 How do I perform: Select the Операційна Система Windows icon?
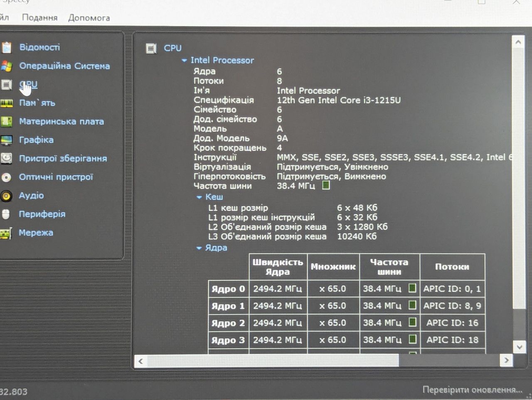6,66
